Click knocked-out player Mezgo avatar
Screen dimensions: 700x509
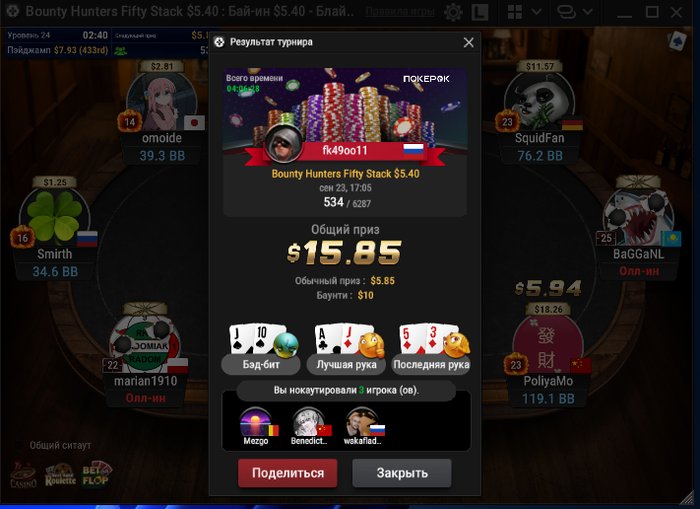(x=256, y=422)
